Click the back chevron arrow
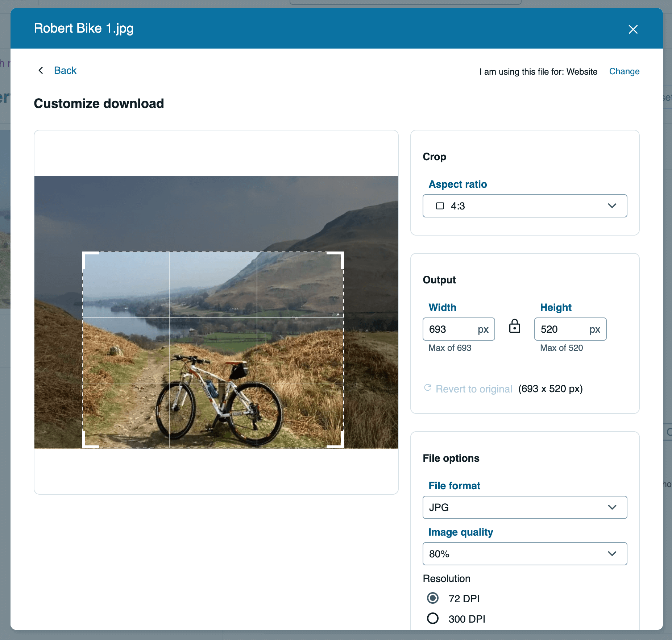672x640 pixels. tap(41, 70)
